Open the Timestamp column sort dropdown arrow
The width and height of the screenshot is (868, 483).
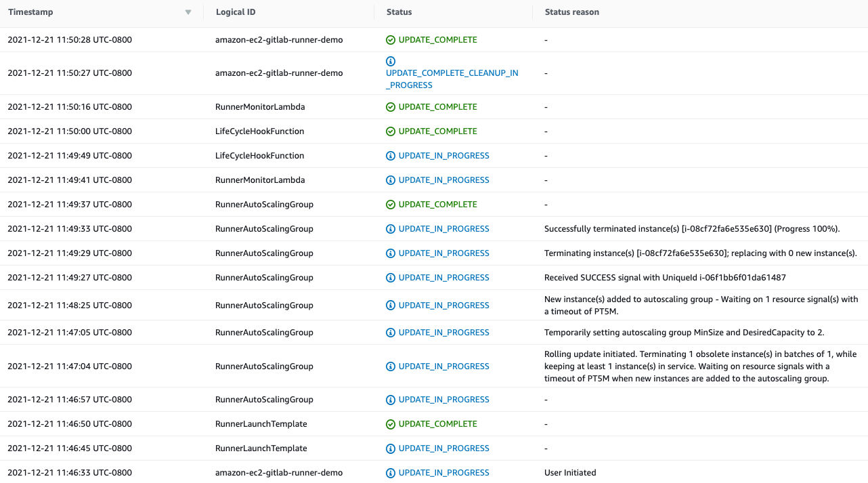coord(188,12)
